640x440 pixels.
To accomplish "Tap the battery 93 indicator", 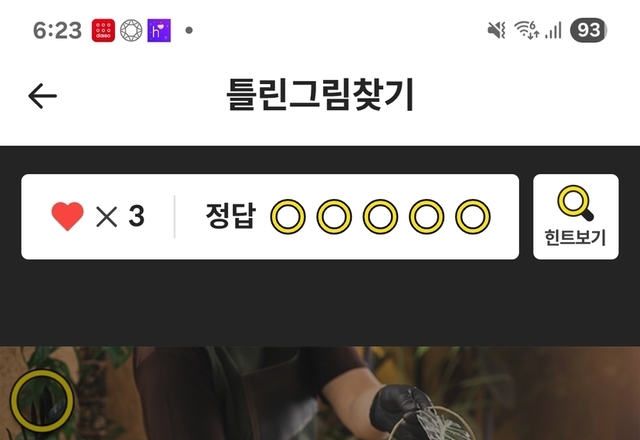I will coord(588,30).
